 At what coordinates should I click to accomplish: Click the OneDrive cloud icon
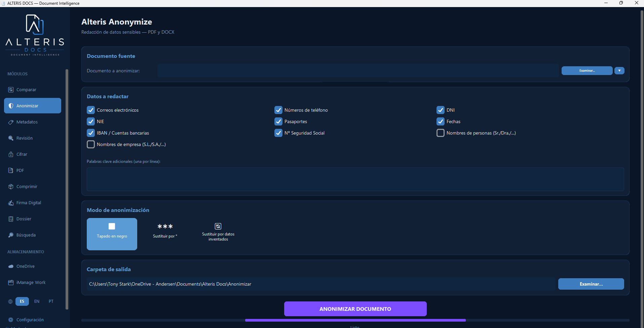pyautogui.click(x=11, y=266)
